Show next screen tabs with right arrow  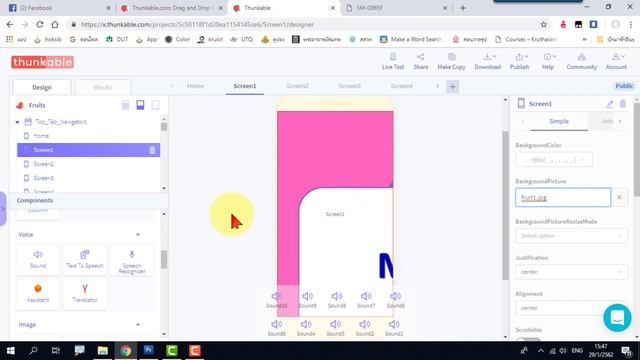pos(437,86)
